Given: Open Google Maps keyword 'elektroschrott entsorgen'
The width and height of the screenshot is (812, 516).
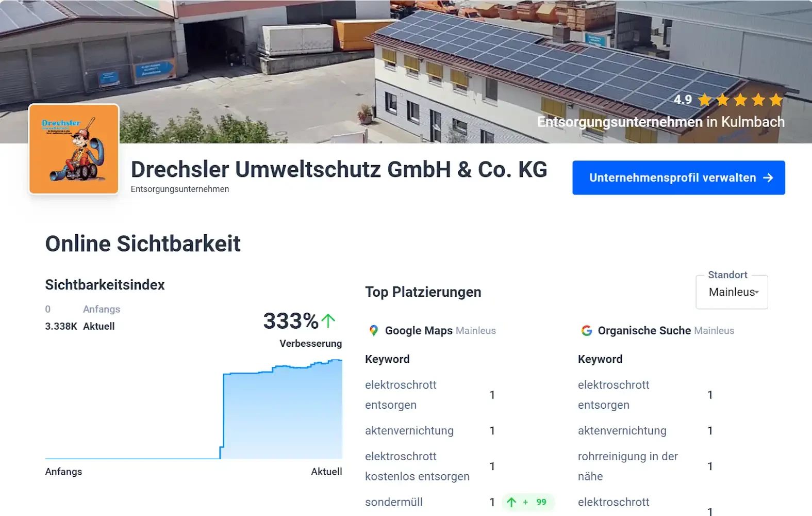Looking at the screenshot, I should [401, 395].
